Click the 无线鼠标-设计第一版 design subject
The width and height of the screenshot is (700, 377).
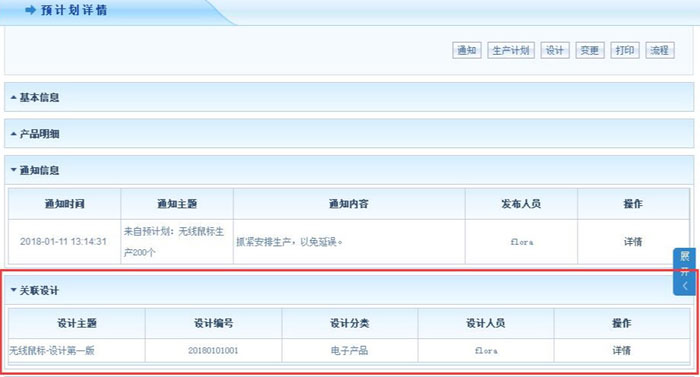pos(52,351)
